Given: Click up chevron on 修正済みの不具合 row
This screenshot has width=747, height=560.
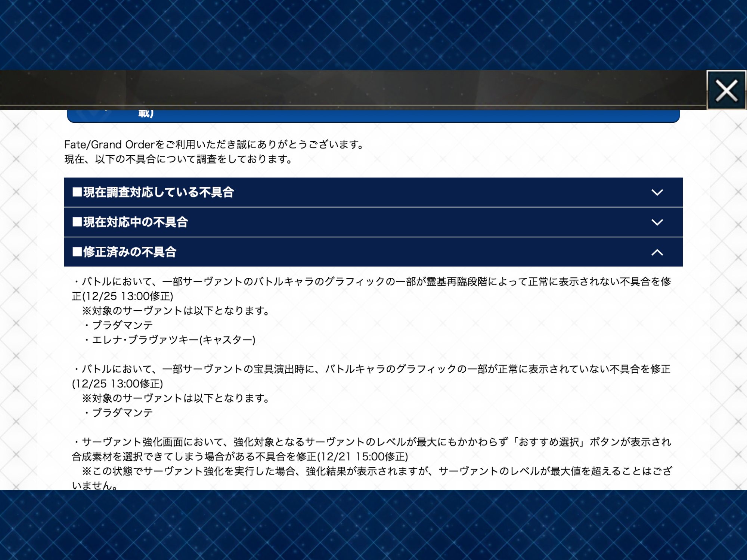Looking at the screenshot, I should point(657,253).
